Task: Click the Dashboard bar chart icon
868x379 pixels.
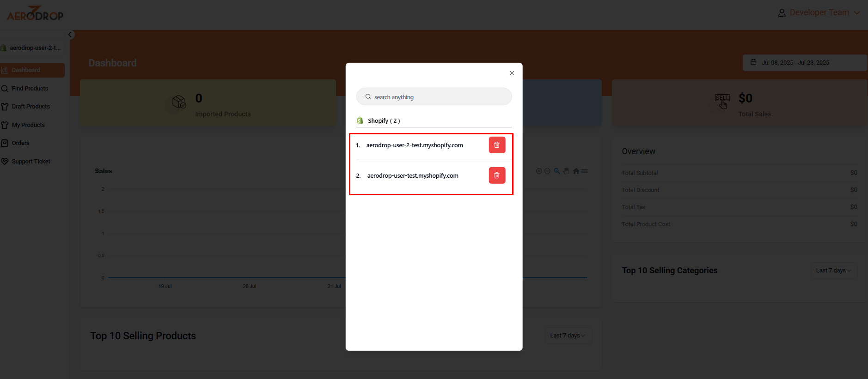Action: [x=5, y=70]
